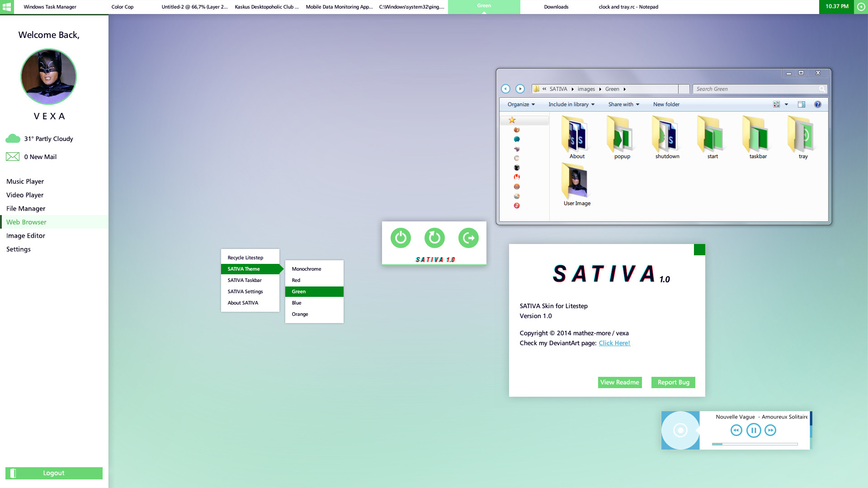
Task: Click the green log off arrow button
Action: click(468, 238)
